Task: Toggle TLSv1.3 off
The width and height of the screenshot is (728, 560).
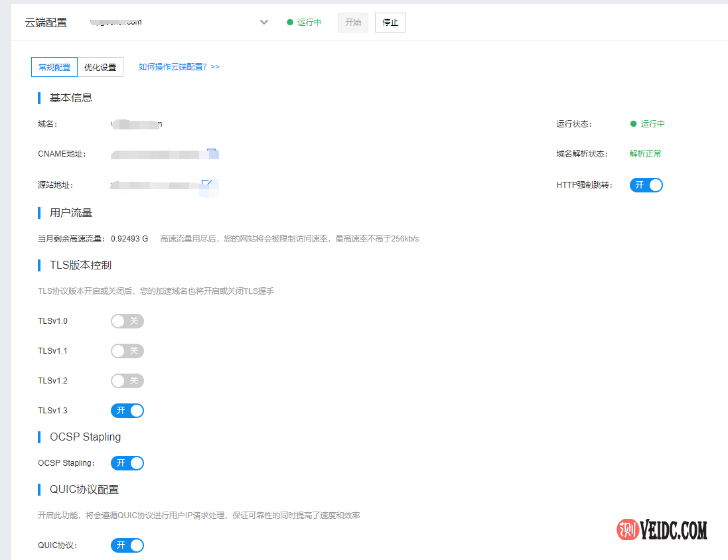Action: click(x=127, y=410)
